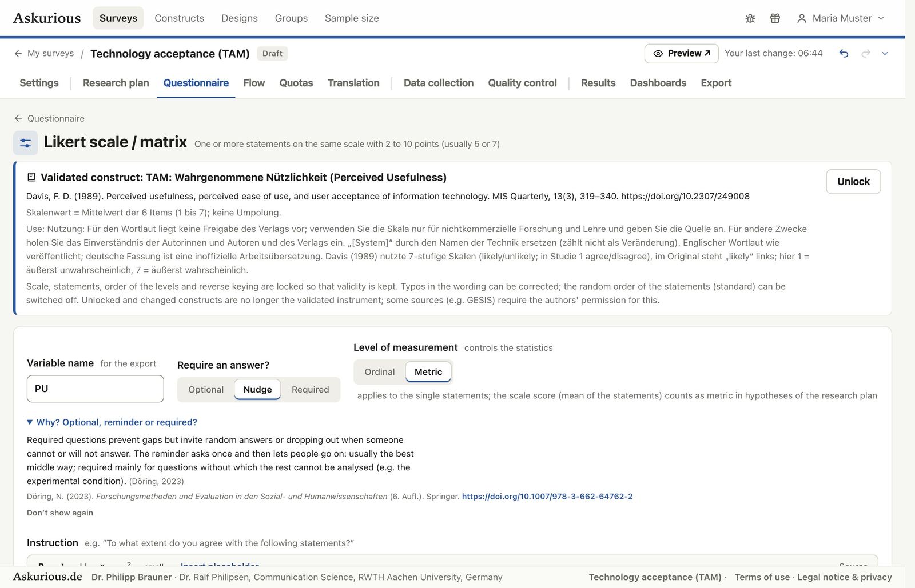Viewport: 915px width, 588px height.
Task: View the Results tab
Action: [598, 83]
